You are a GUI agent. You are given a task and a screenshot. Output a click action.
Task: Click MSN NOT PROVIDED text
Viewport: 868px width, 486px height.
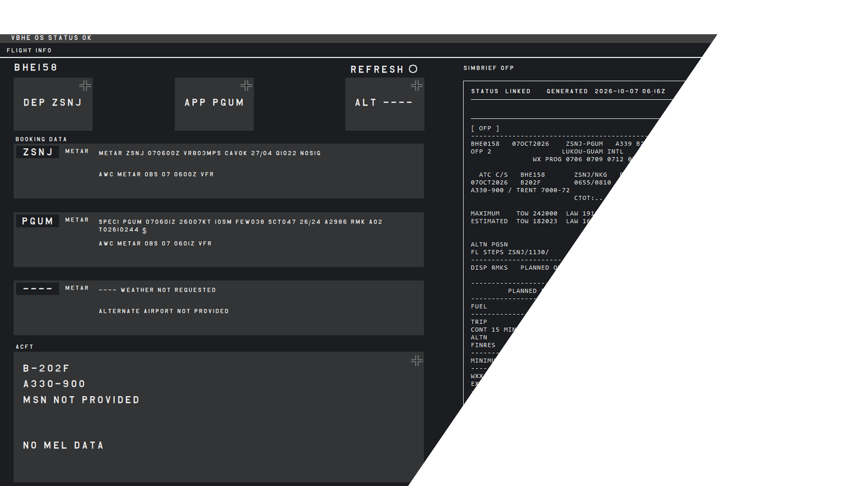(x=81, y=400)
